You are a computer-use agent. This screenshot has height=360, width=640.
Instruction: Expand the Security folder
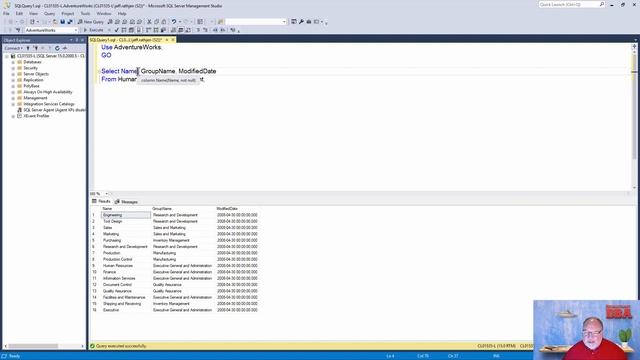[x=13, y=68]
